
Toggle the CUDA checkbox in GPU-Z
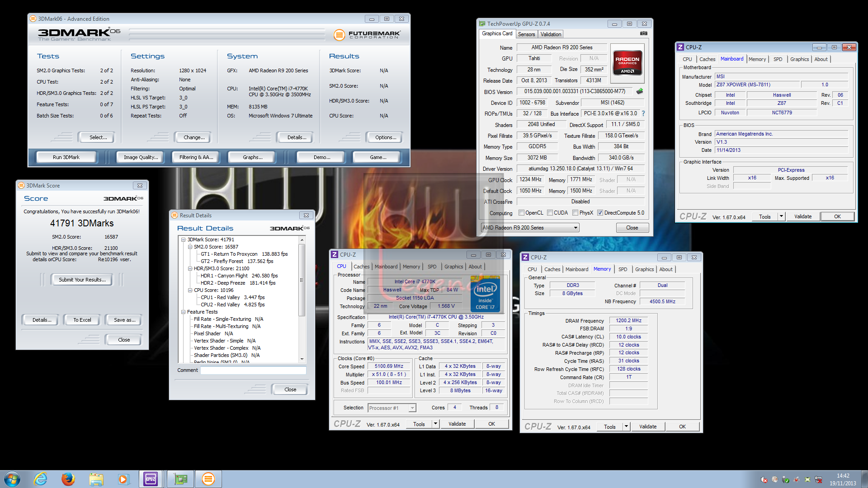tap(550, 213)
